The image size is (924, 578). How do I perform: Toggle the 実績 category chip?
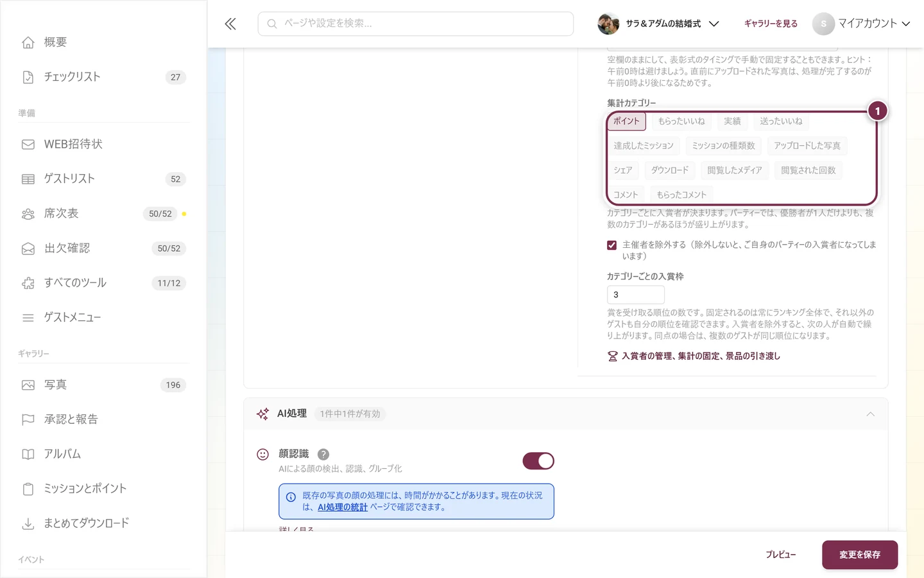point(733,121)
